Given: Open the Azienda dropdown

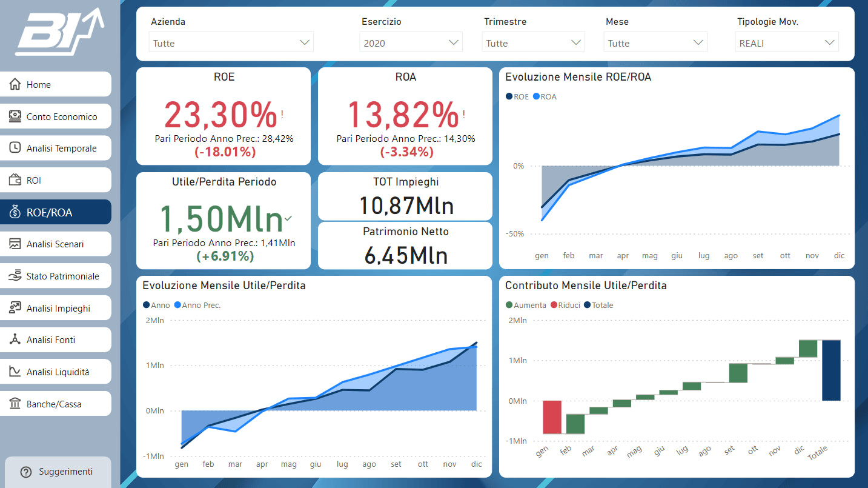Looking at the screenshot, I should point(231,42).
